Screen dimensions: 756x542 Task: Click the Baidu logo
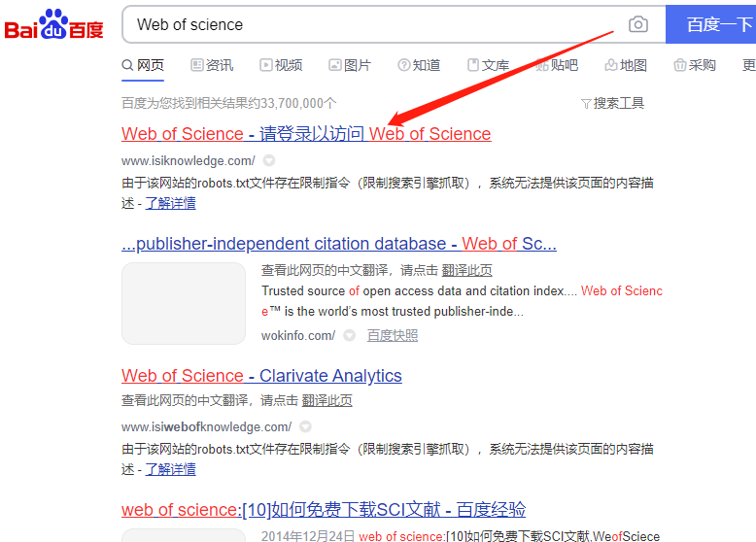pos(54,24)
